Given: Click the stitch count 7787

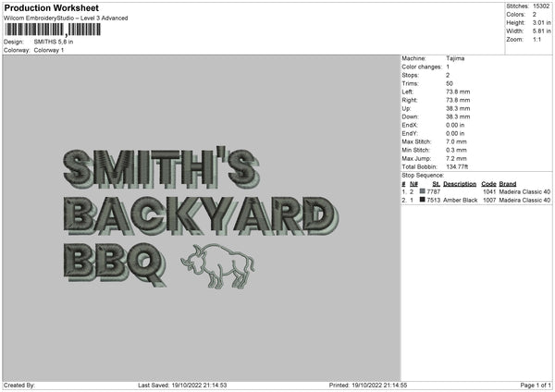Looking at the screenshot, I should tap(434, 191).
